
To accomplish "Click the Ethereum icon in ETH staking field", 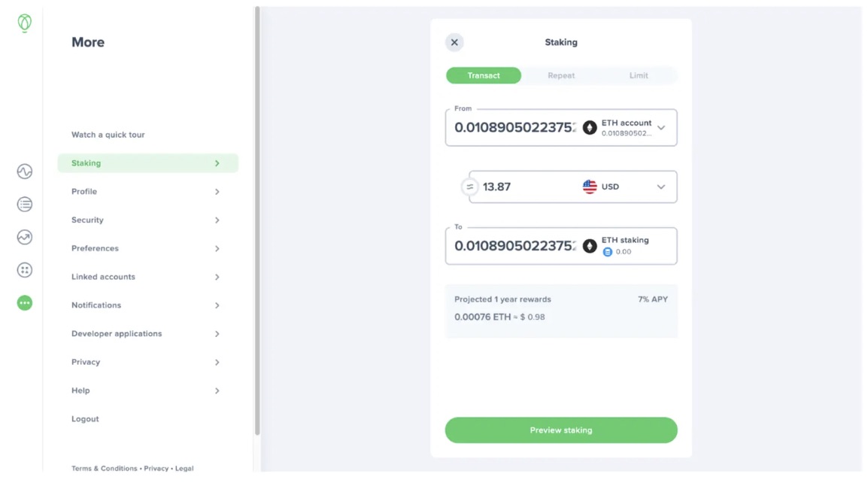I will 590,245.
